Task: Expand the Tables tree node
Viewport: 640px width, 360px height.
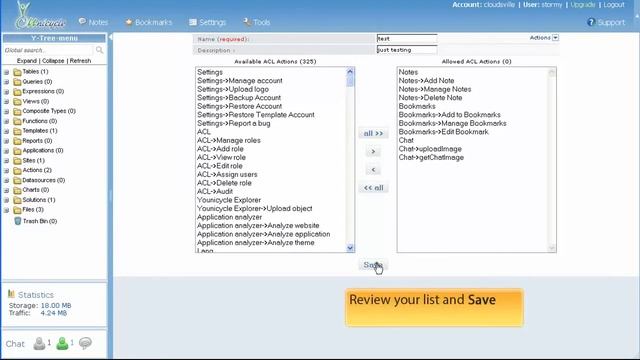Action: 7,72
